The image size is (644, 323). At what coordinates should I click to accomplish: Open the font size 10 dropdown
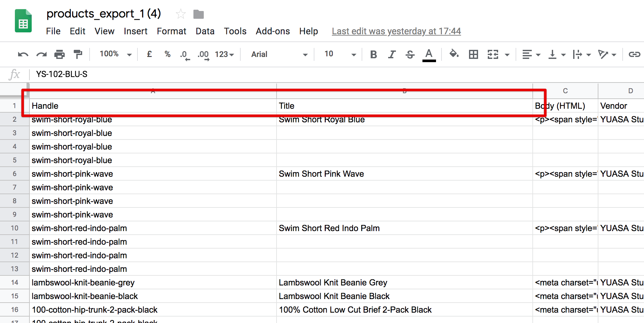(340, 54)
